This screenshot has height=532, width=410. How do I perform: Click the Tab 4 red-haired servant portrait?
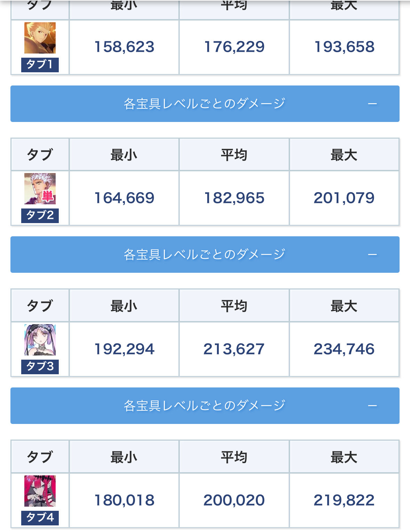coord(40,491)
